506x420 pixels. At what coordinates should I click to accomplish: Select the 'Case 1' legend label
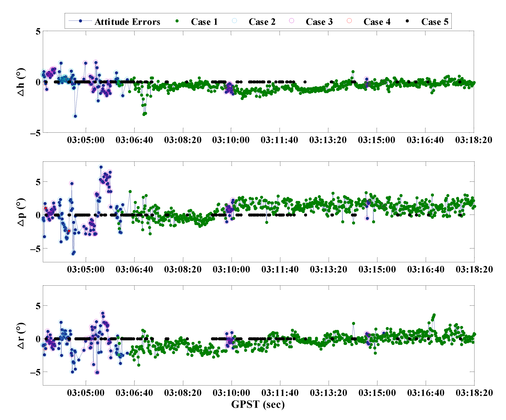pyautogui.click(x=204, y=22)
